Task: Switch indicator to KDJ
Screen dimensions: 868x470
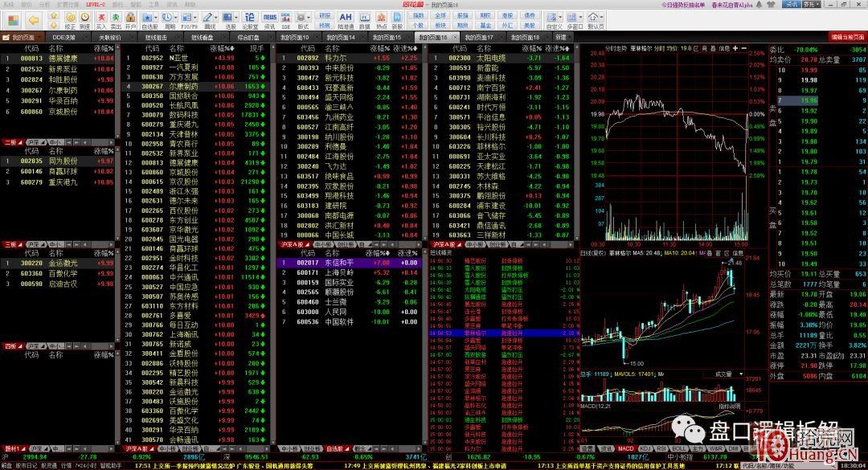Action: [644, 448]
